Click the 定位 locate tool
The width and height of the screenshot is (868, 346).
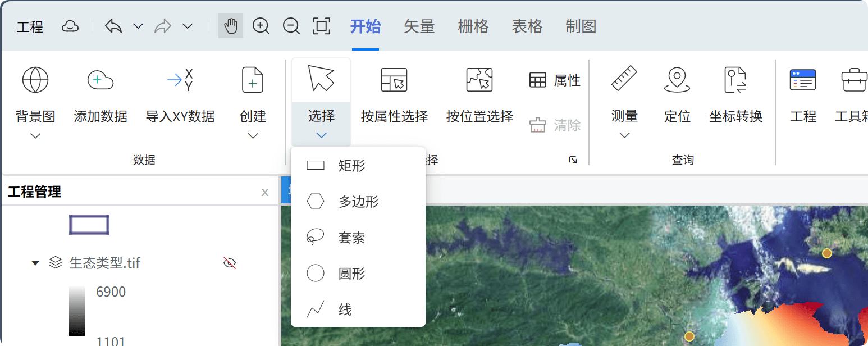tap(677, 95)
